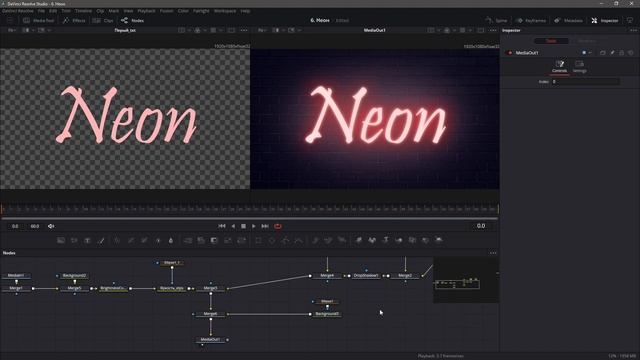This screenshot has width=640, height=360.
Task: Click the node graph navigator thumbnail
Action: pos(466,280)
